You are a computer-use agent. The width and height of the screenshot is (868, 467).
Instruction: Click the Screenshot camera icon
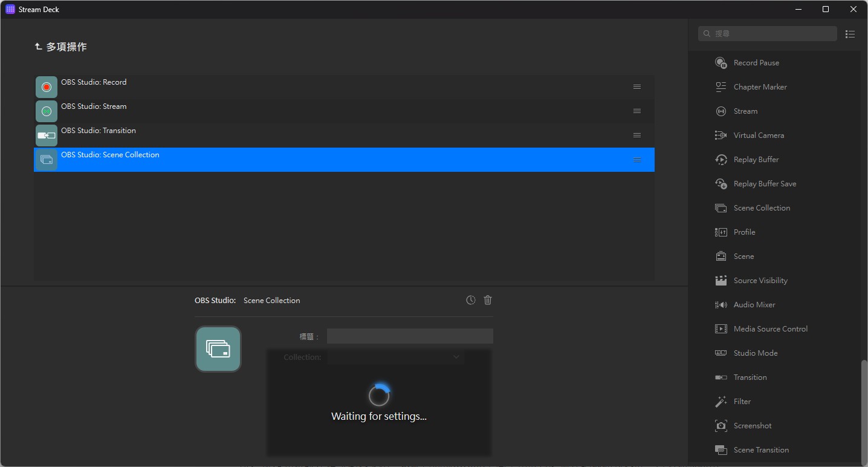(721, 426)
